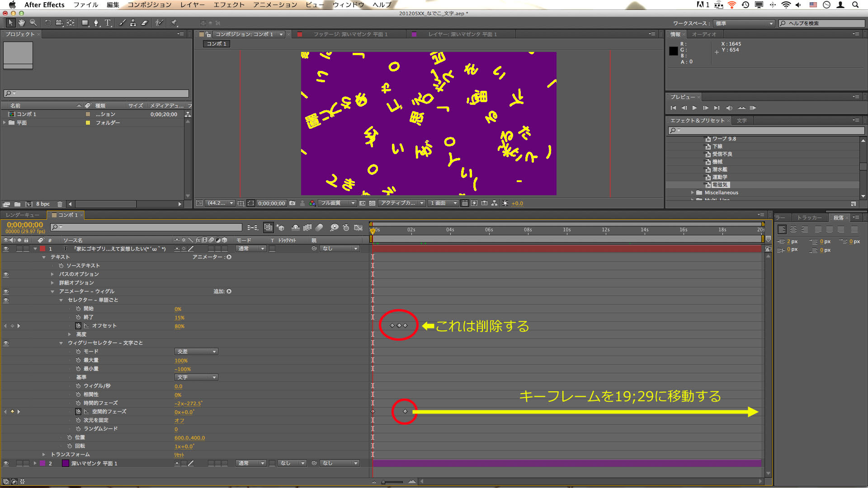868x488 pixels.
Task: Toggle stopwatch for 空間的フェーズ property
Action: coord(78,412)
